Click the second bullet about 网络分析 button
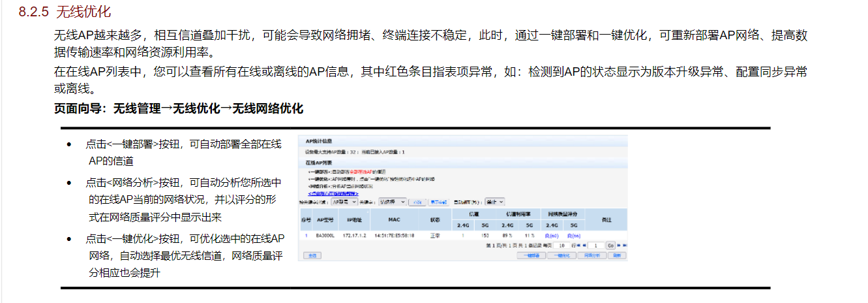Viewport: 868px width, 303px height. pyautogui.click(x=185, y=199)
